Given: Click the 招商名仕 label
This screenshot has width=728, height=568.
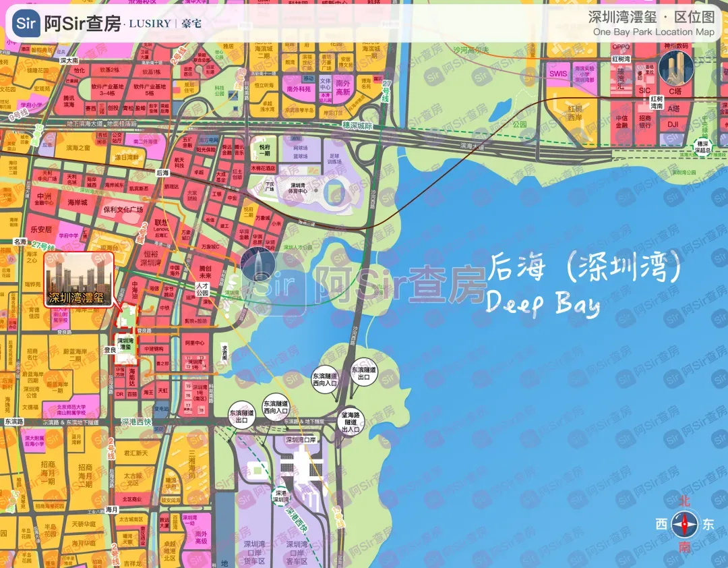Looking at the screenshot, I should [x=32, y=354].
